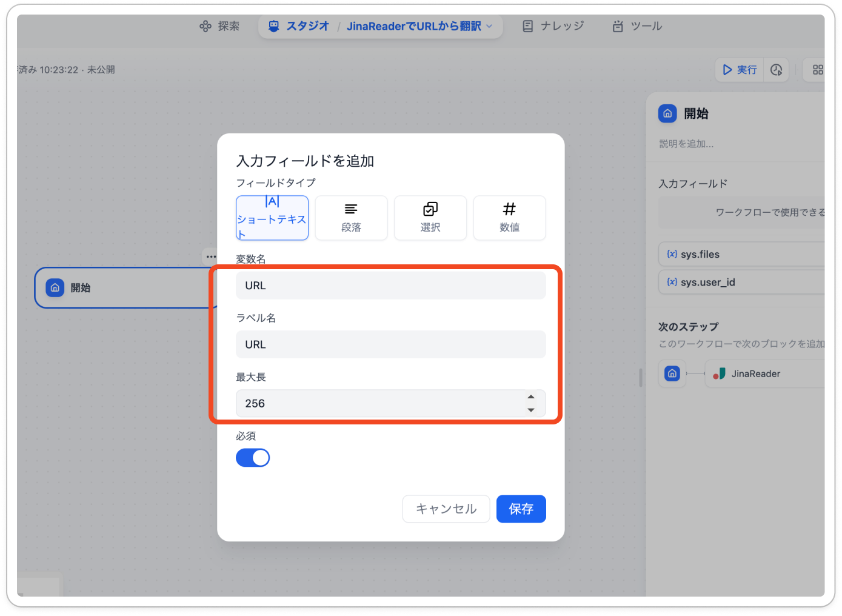Click the 未公開 status text
Screen dimensions: 842x616
(101, 70)
